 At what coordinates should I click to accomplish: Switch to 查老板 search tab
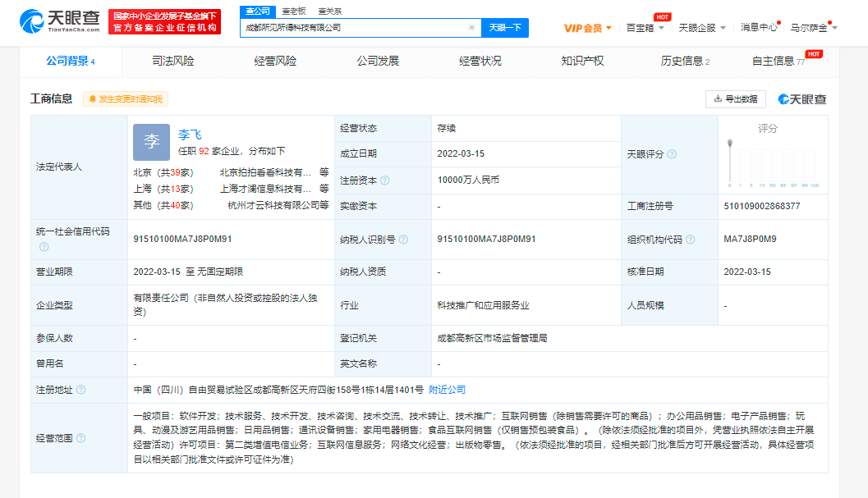click(293, 11)
